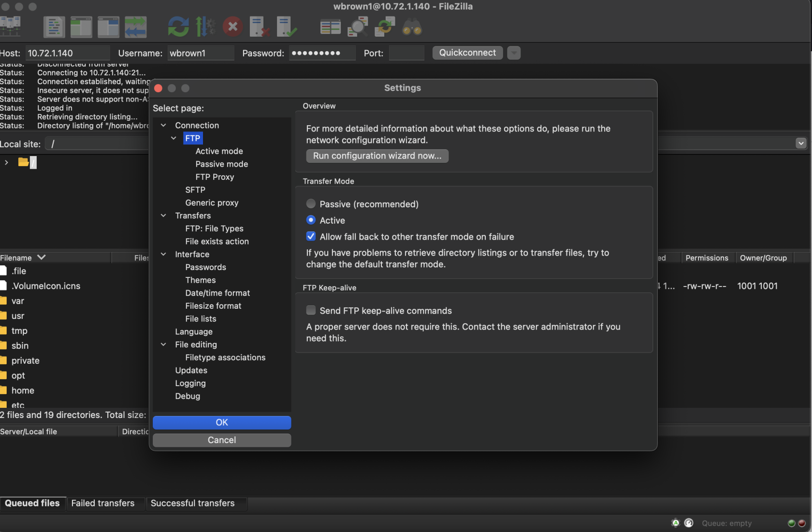Click the transfer type gear status icon
The height and width of the screenshot is (532, 812).
point(675,523)
